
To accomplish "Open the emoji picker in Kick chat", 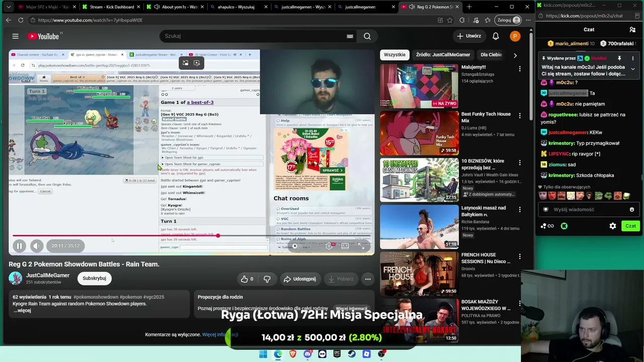I will 632,210.
